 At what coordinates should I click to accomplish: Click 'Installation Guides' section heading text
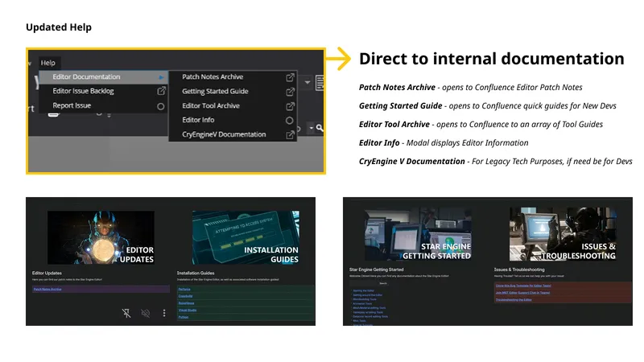[196, 273]
